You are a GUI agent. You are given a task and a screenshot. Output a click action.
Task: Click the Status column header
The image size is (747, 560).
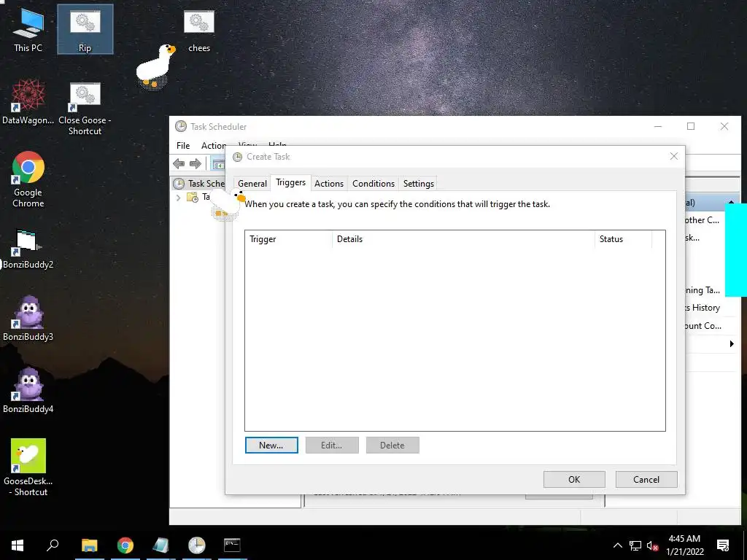[623, 239]
